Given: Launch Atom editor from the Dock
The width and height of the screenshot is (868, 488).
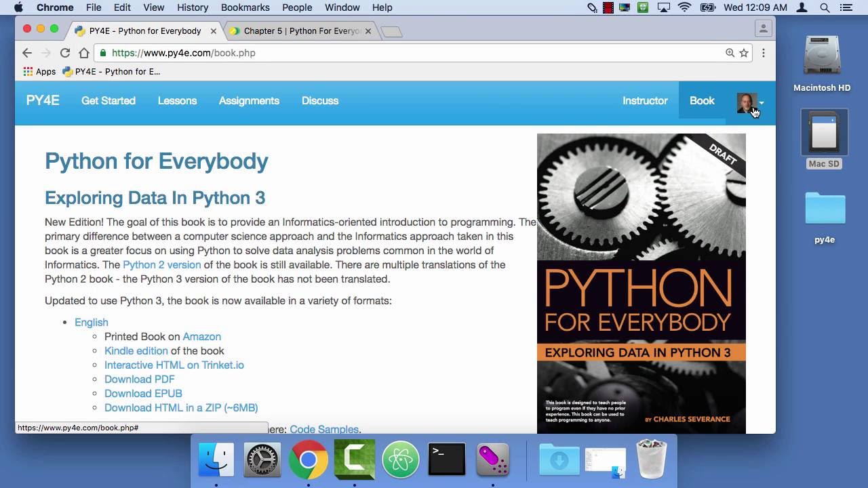Looking at the screenshot, I should coord(401,460).
